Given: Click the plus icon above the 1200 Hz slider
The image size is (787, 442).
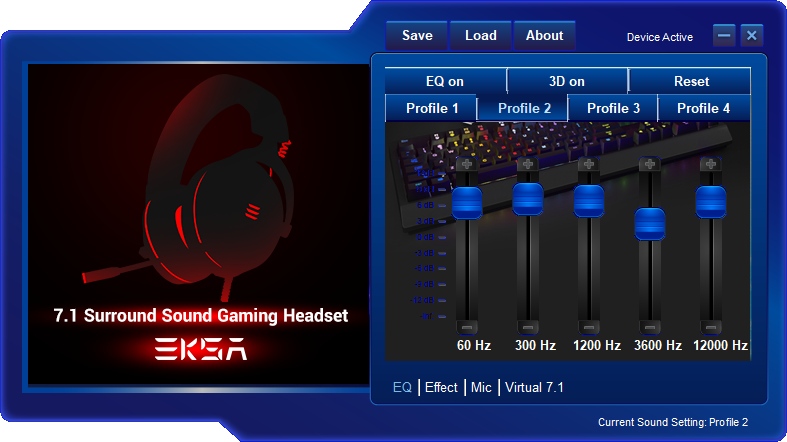Looking at the screenshot, I should point(589,164).
